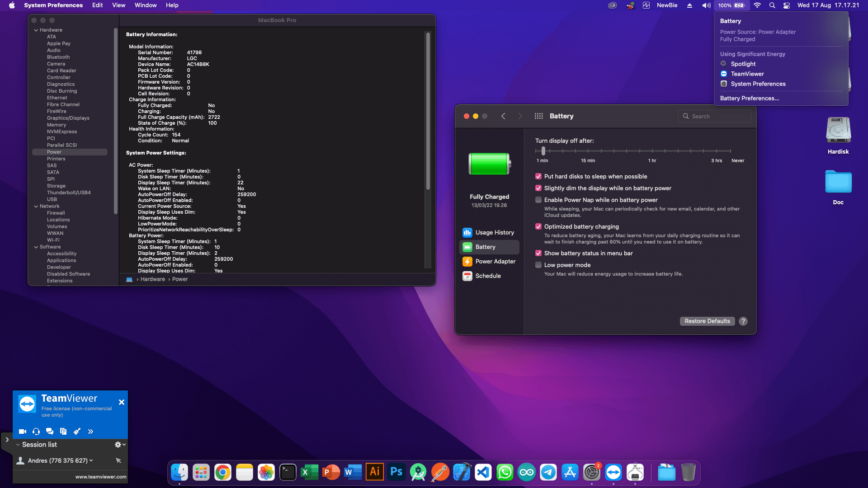
Task: Launch Xcode from the Dock
Action: click(462, 473)
